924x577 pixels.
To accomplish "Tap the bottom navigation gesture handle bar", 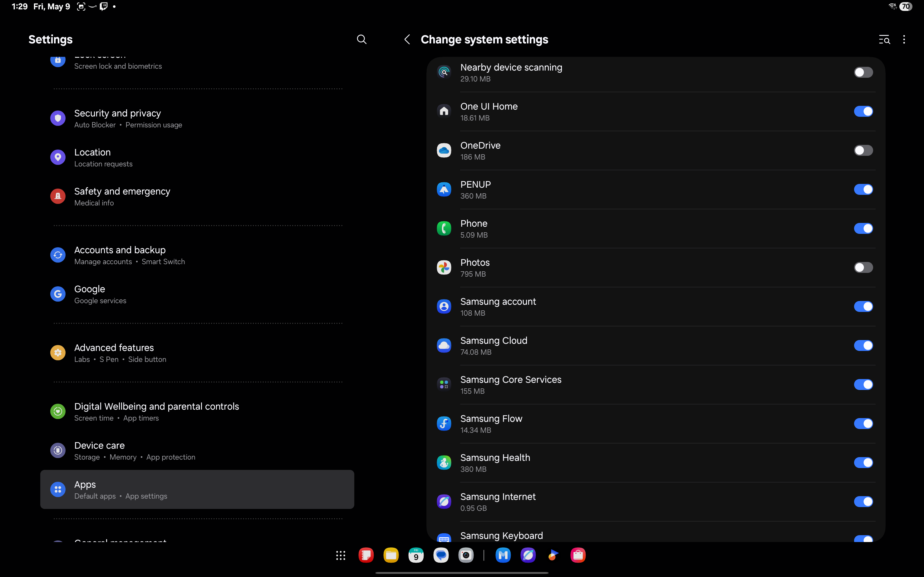I will [x=462, y=572].
